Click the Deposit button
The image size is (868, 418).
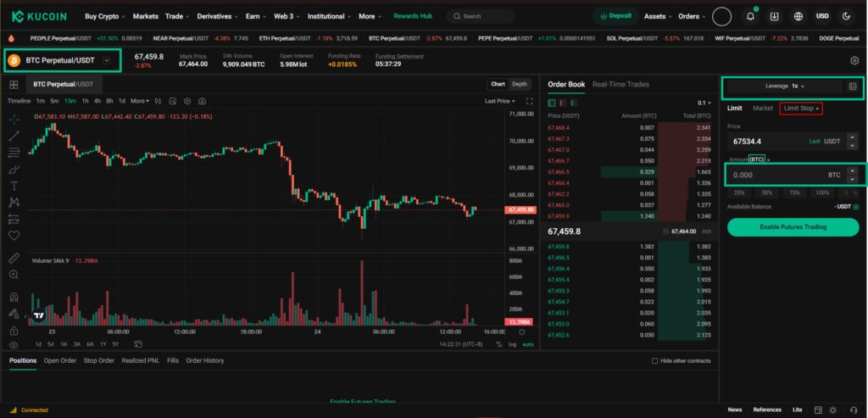coord(615,17)
